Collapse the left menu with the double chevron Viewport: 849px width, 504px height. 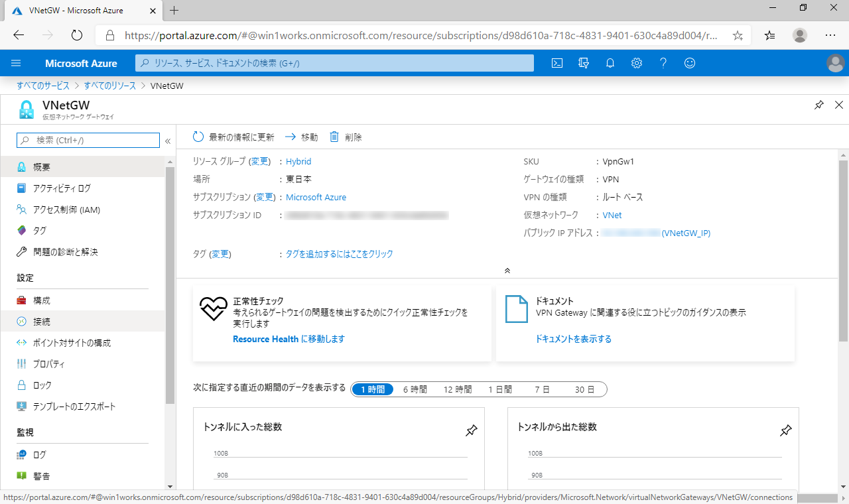pos(168,141)
